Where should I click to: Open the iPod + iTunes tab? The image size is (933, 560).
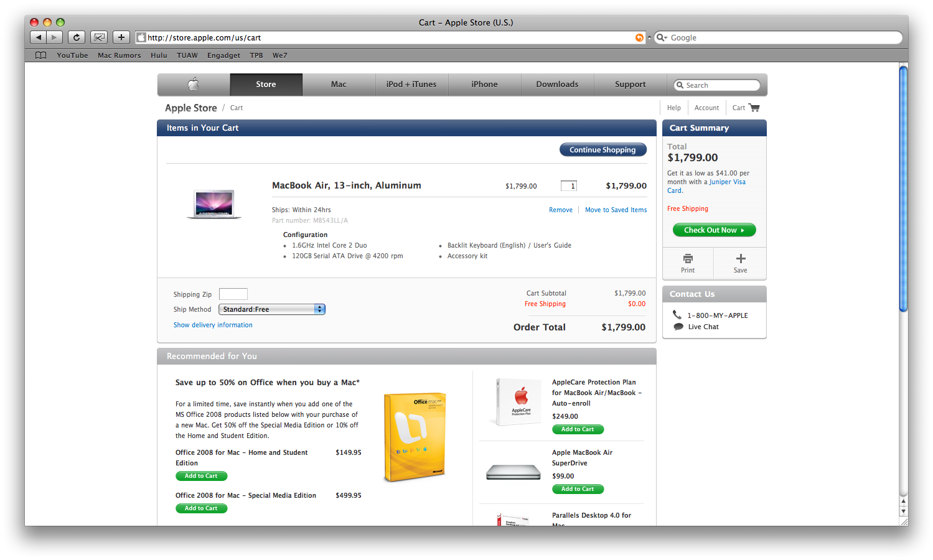point(411,85)
